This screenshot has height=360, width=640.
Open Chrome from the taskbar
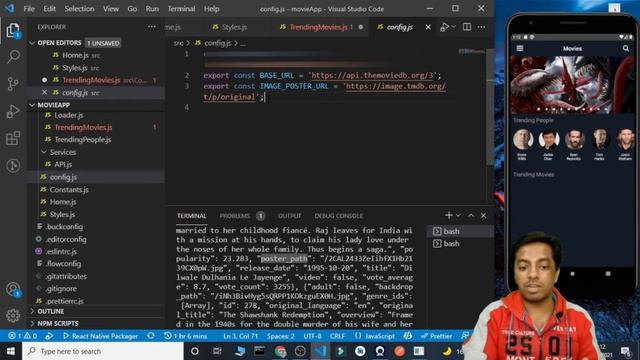point(280,351)
